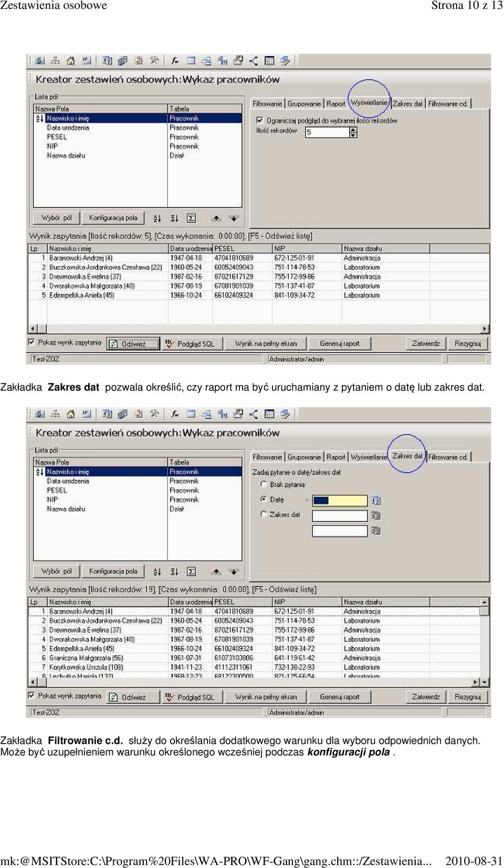Image resolution: width=504 pixels, height=868 pixels.
Task: Open the Wyświetlanie tab in the lower screenshot
Action: (x=369, y=457)
